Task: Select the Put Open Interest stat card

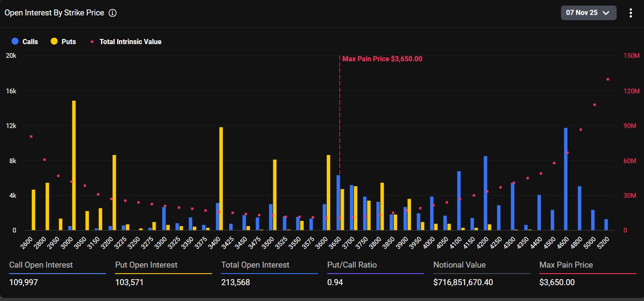Action: [163, 274]
